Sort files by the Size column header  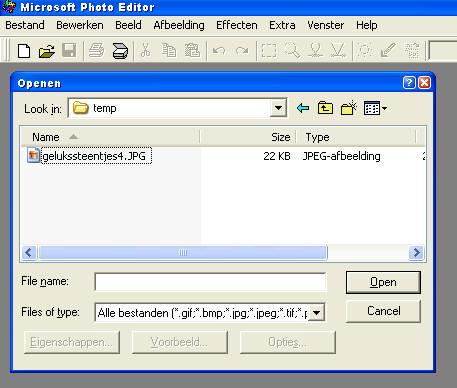[248, 137]
